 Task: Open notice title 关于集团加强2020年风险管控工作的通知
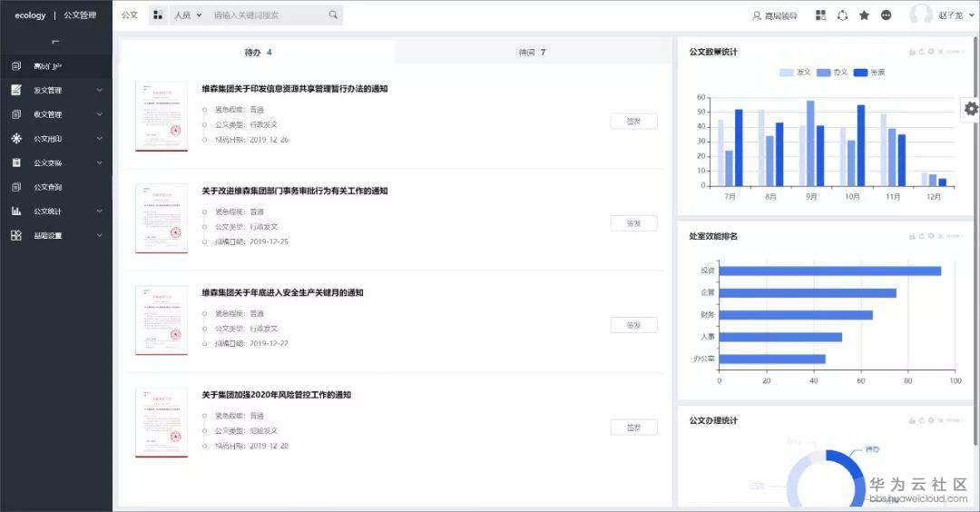pyautogui.click(x=276, y=395)
